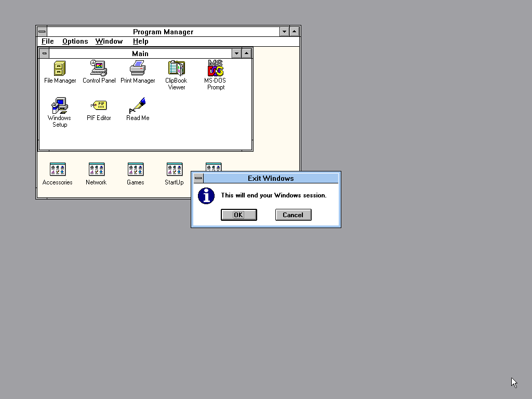Open the Games program group

135,169
